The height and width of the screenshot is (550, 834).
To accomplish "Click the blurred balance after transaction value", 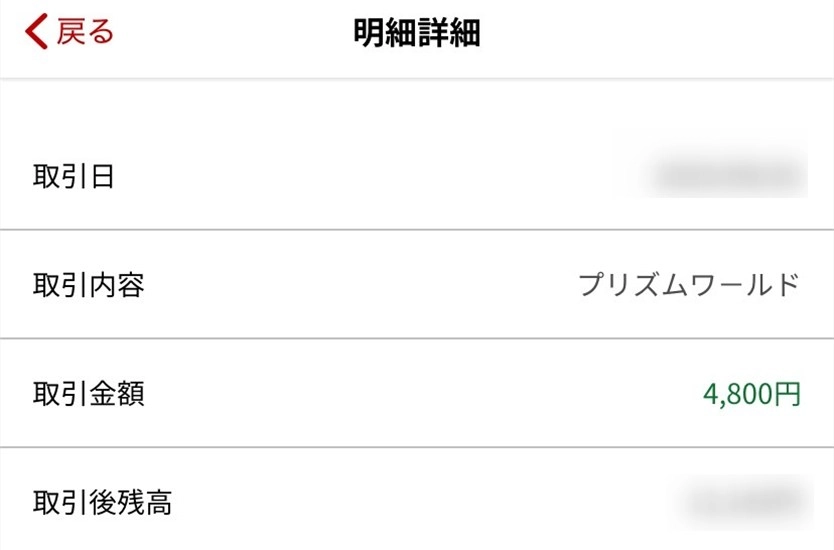I will [745, 500].
